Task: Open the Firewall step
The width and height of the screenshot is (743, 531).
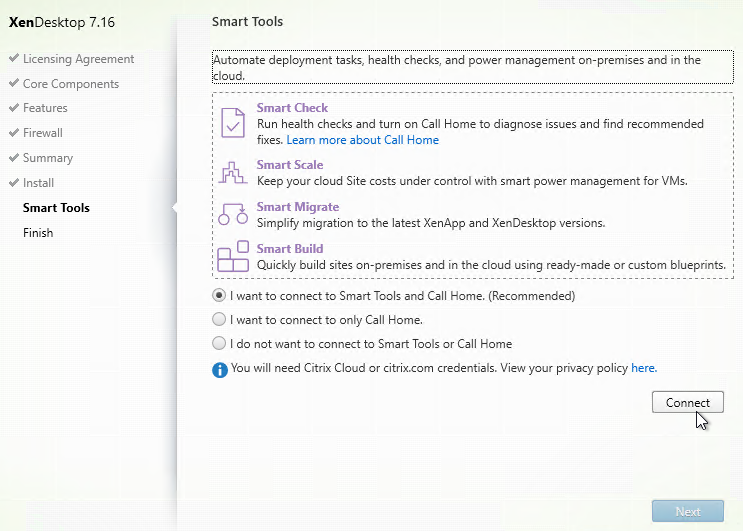Action: point(43,133)
